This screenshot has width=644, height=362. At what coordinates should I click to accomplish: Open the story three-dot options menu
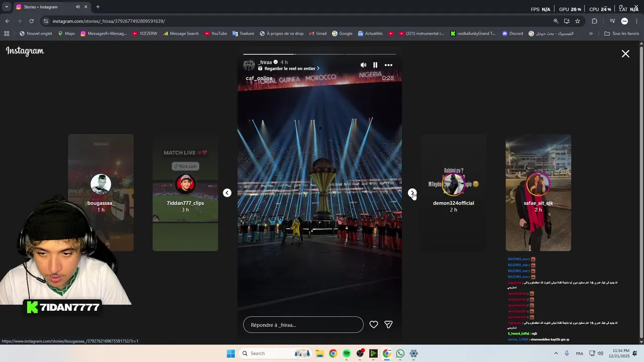388,65
